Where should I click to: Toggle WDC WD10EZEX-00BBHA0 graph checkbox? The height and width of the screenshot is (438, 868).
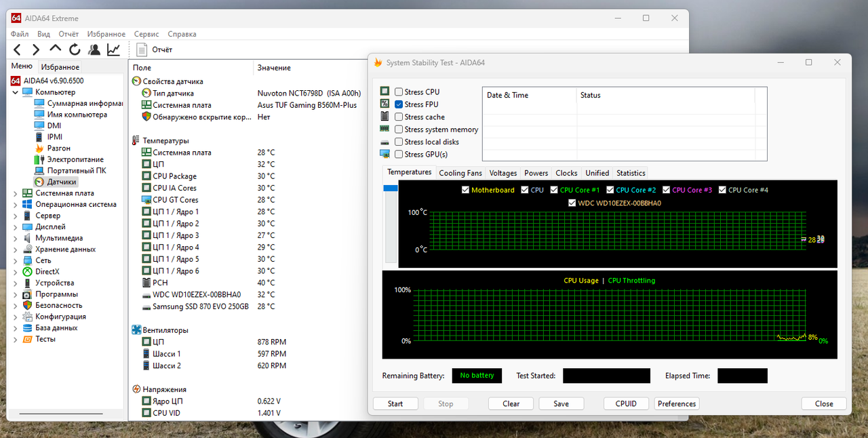coord(572,203)
